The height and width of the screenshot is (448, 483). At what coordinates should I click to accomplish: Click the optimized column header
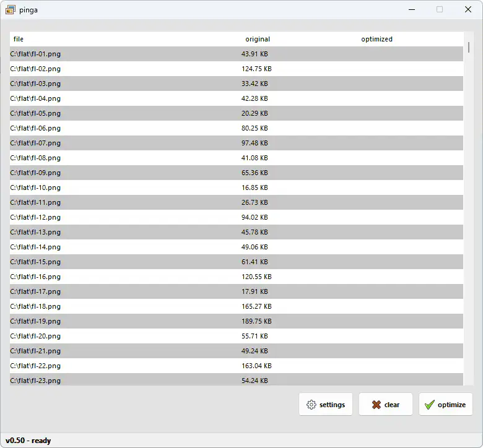pyautogui.click(x=376, y=39)
